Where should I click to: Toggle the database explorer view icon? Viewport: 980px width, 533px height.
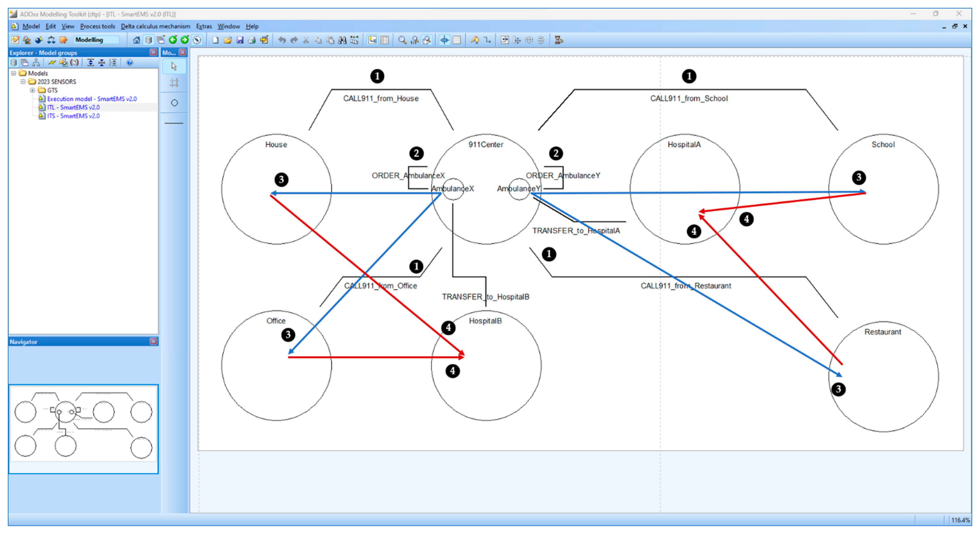pyautogui.click(x=149, y=40)
